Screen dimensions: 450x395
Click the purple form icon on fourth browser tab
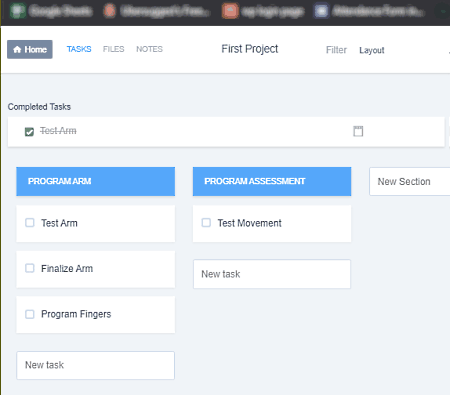(321, 11)
